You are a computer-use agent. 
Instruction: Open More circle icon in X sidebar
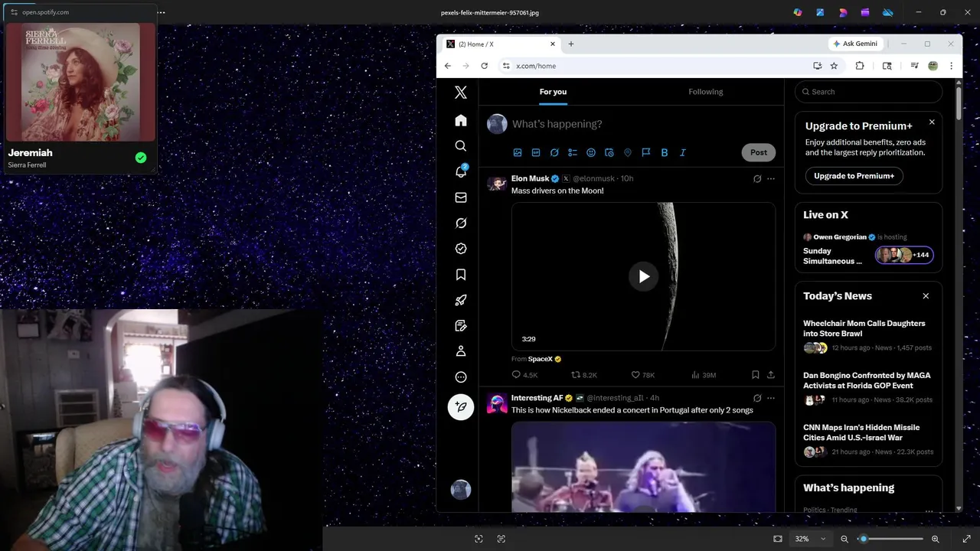460,377
